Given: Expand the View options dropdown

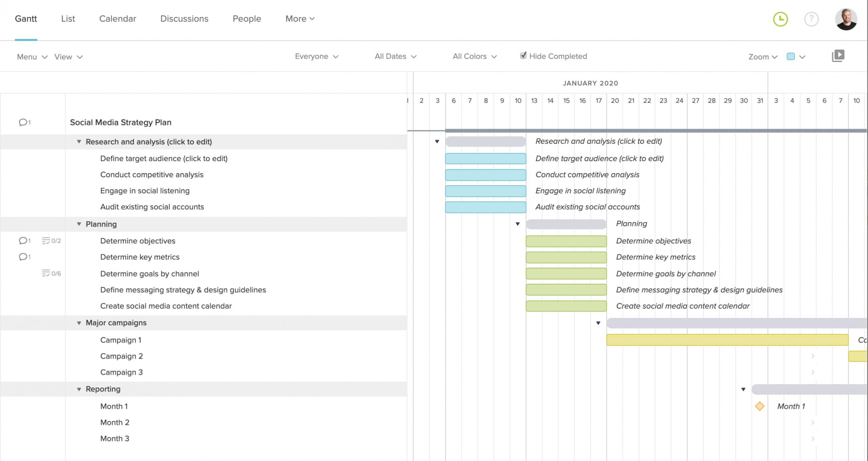Looking at the screenshot, I should tap(68, 57).
